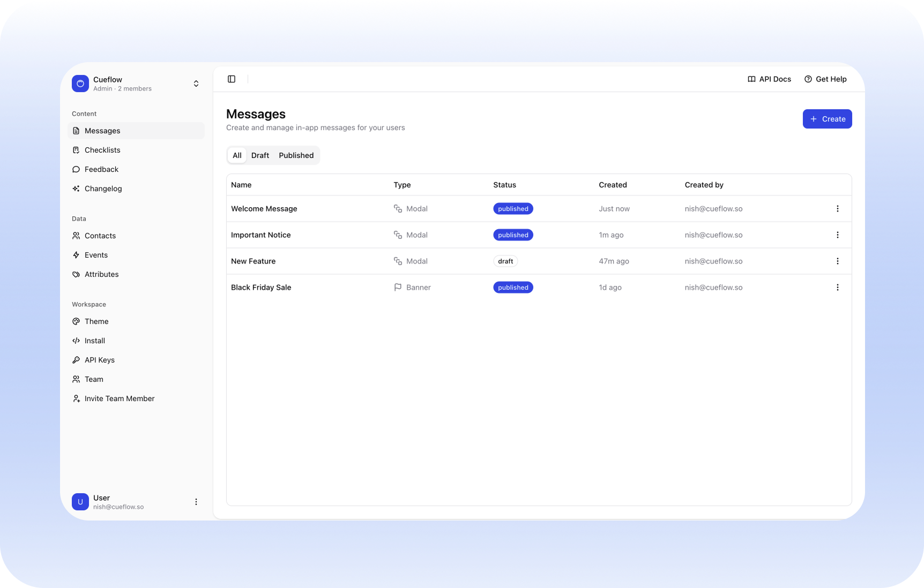This screenshot has height=588, width=924.
Task: Toggle the sidebar panel visibility
Action: pos(232,79)
